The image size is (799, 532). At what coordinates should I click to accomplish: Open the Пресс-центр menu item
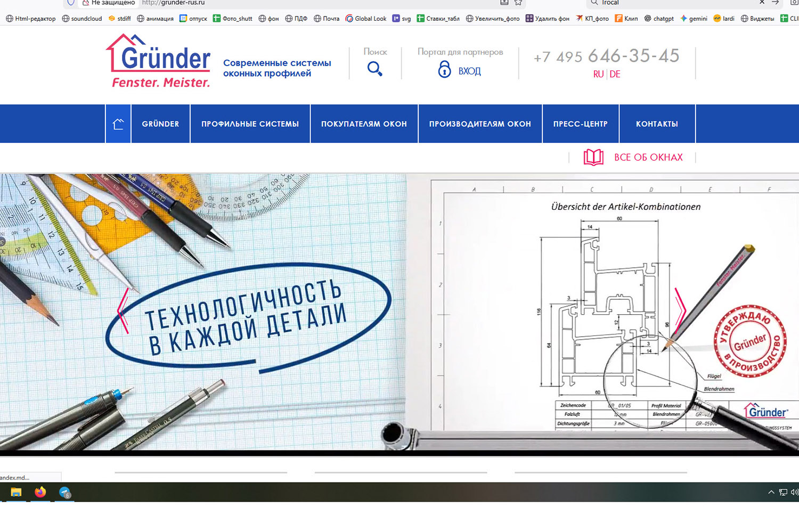tap(580, 124)
